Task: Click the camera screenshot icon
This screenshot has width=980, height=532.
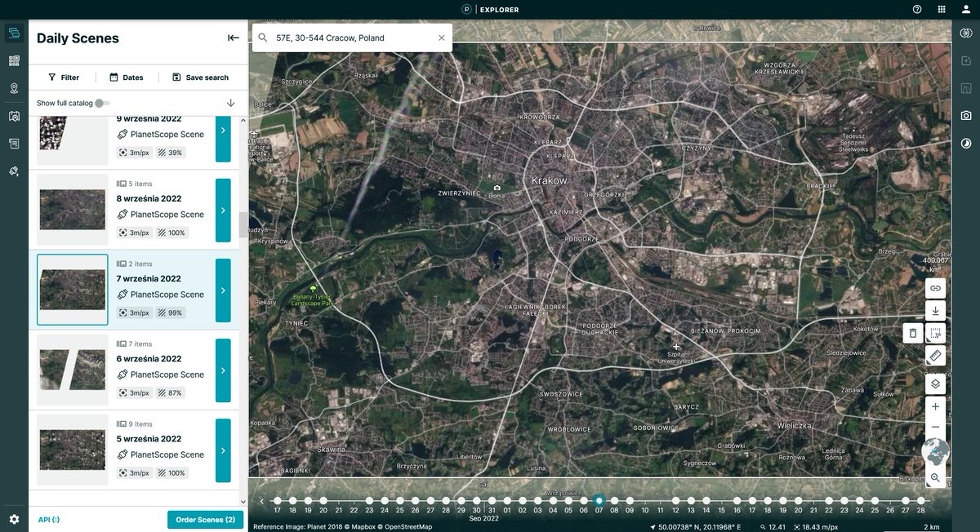Action: tap(966, 116)
